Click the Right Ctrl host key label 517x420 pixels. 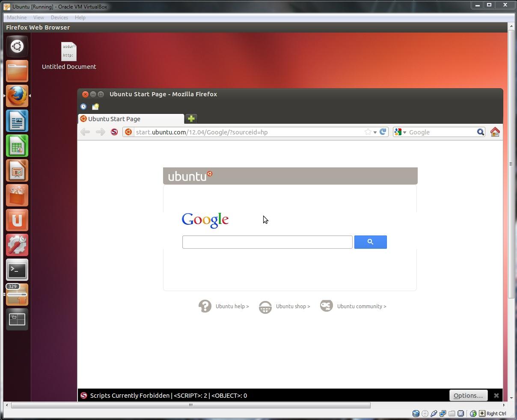click(496, 414)
